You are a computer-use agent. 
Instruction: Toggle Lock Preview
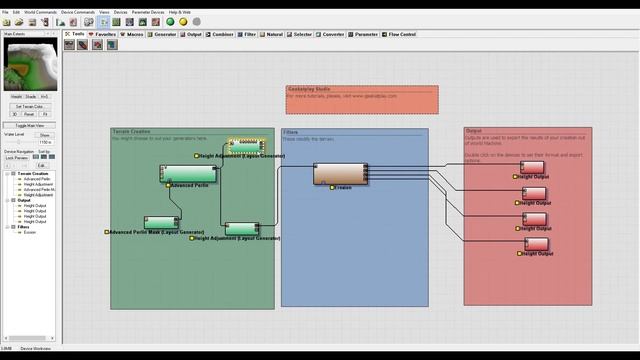coord(17,158)
